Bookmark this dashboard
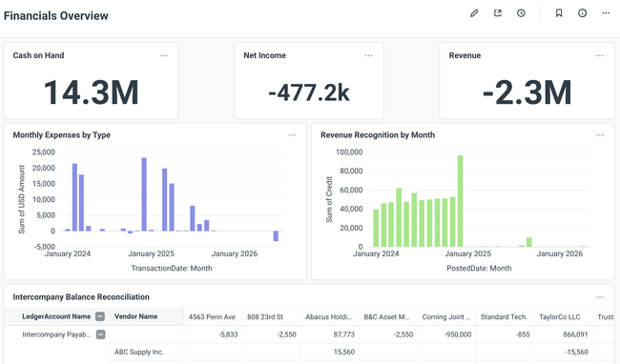This screenshot has width=620, height=364. (x=559, y=13)
